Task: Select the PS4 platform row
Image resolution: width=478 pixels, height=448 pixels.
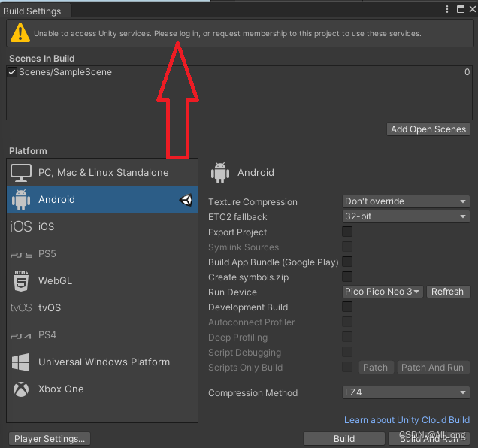Action: pos(102,334)
